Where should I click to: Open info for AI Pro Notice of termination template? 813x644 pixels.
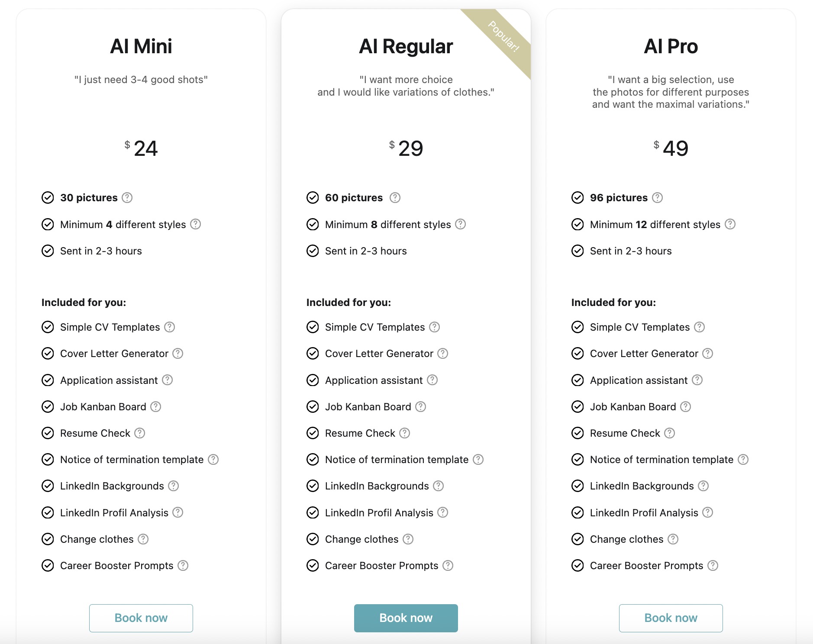point(743,460)
